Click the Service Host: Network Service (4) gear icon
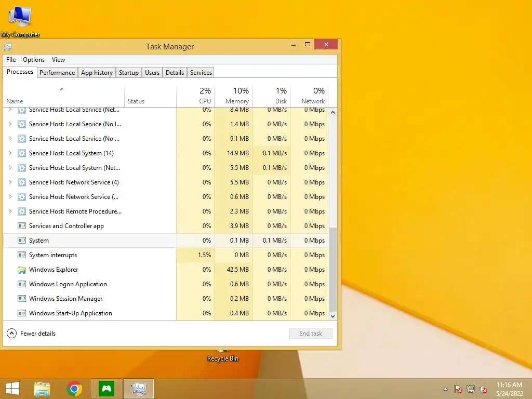Image resolution: width=532 pixels, height=399 pixels. (22, 182)
